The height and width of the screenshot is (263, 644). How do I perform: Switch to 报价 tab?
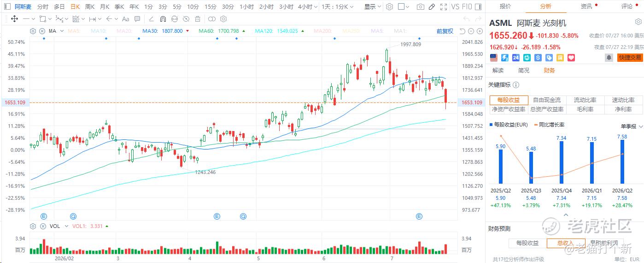click(505, 6)
